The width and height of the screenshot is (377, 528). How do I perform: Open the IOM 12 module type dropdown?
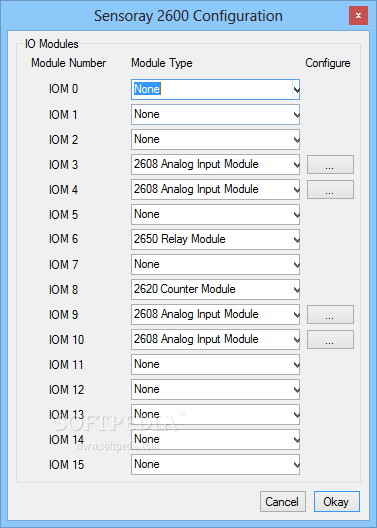coord(215,389)
